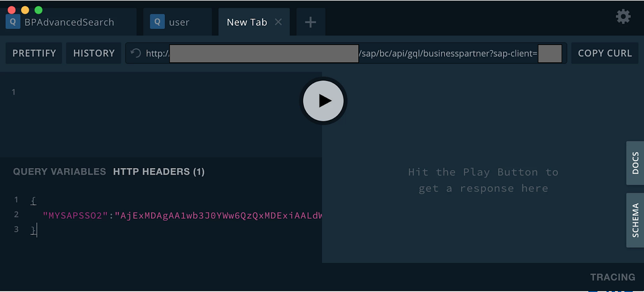This screenshot has height=292, width=644.
Task: Close the New Tab tab with the X
Action: click(278, 22)
